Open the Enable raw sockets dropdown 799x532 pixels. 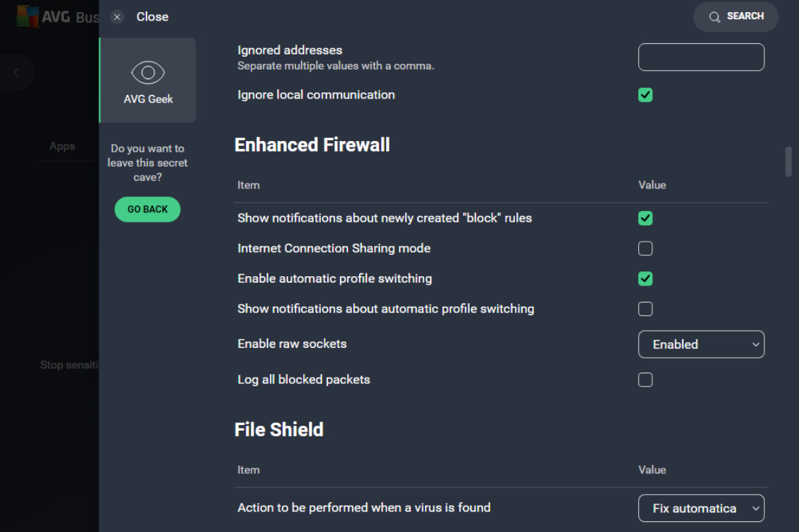(701, 344)
